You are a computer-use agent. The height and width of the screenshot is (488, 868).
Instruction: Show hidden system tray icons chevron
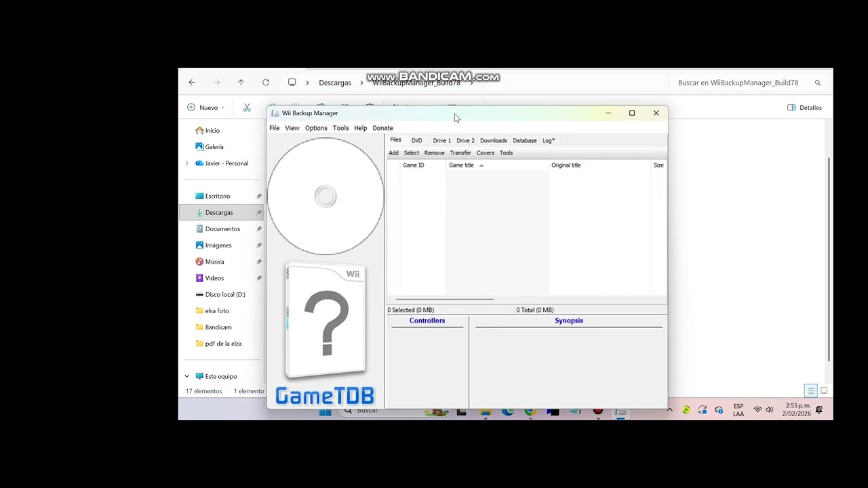click(x=669, y=410)
